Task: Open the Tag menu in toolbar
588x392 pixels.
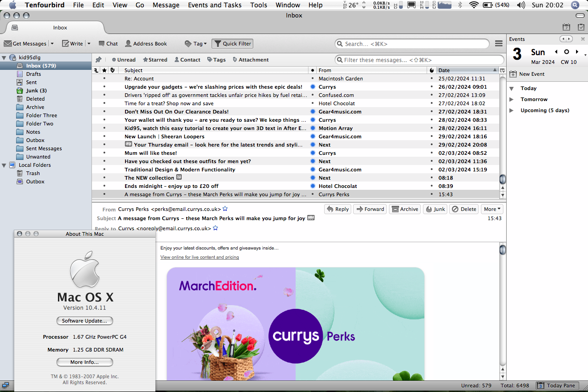Action: coord(196,44)
